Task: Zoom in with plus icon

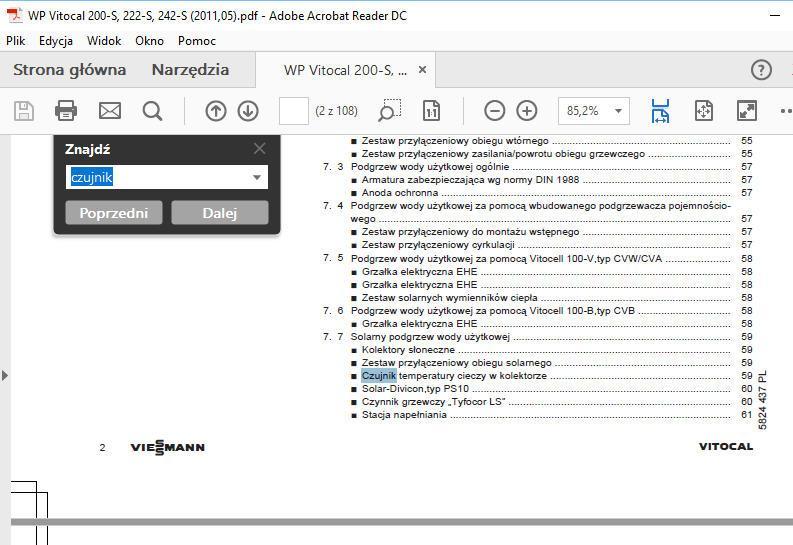Action: coord(526,111)
